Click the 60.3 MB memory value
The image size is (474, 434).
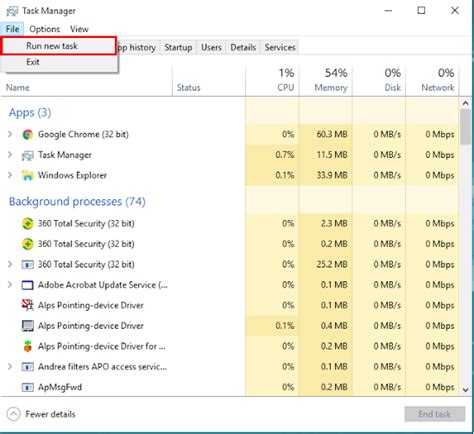tap(332, 134)
